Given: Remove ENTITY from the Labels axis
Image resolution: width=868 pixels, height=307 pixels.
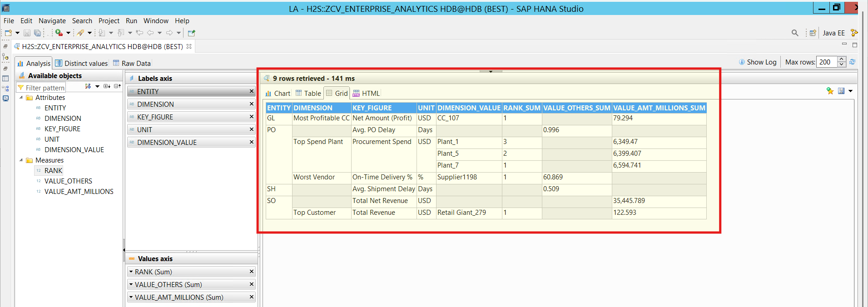Looking at the screenshot, I should tap(252, 91).
